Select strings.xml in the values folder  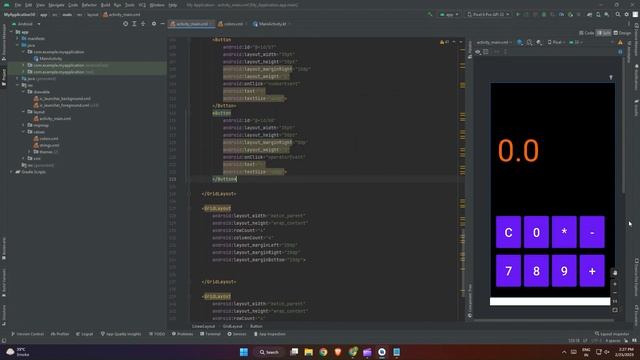(x=46, y=145)
